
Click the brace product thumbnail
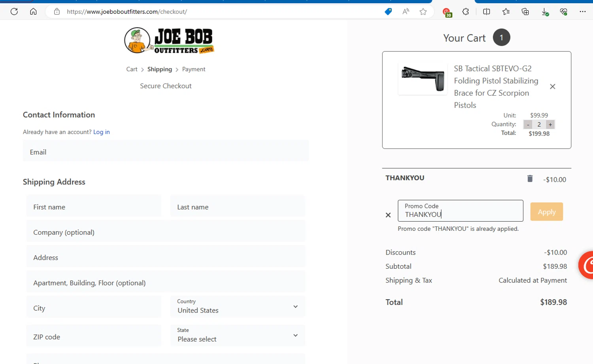click(423, 79)
